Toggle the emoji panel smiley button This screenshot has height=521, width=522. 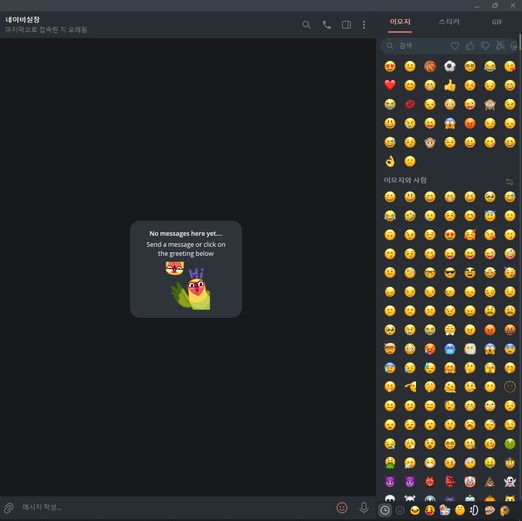click(342, 508)
